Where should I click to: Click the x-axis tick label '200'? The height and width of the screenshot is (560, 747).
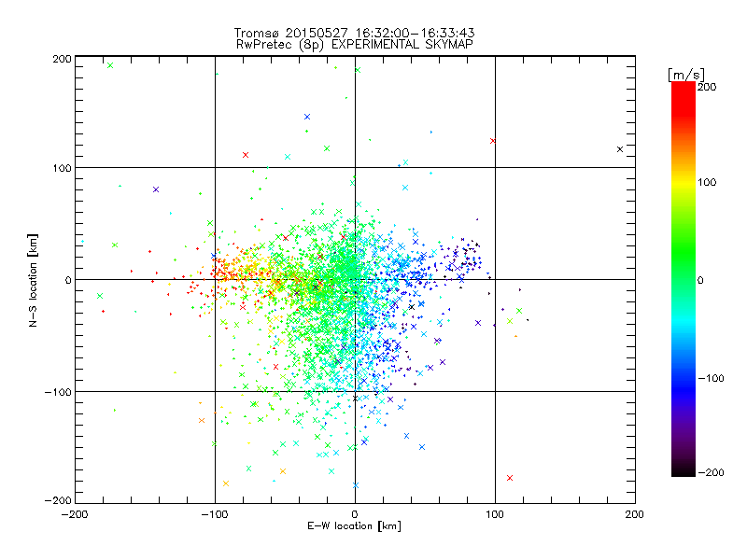pos(635,514)
